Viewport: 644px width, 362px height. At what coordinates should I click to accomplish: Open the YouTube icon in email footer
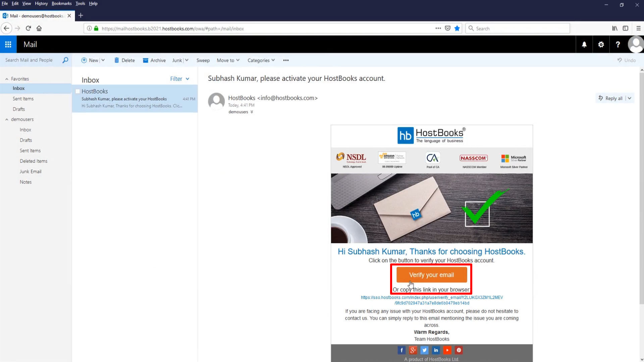click(x=447, y=350)
